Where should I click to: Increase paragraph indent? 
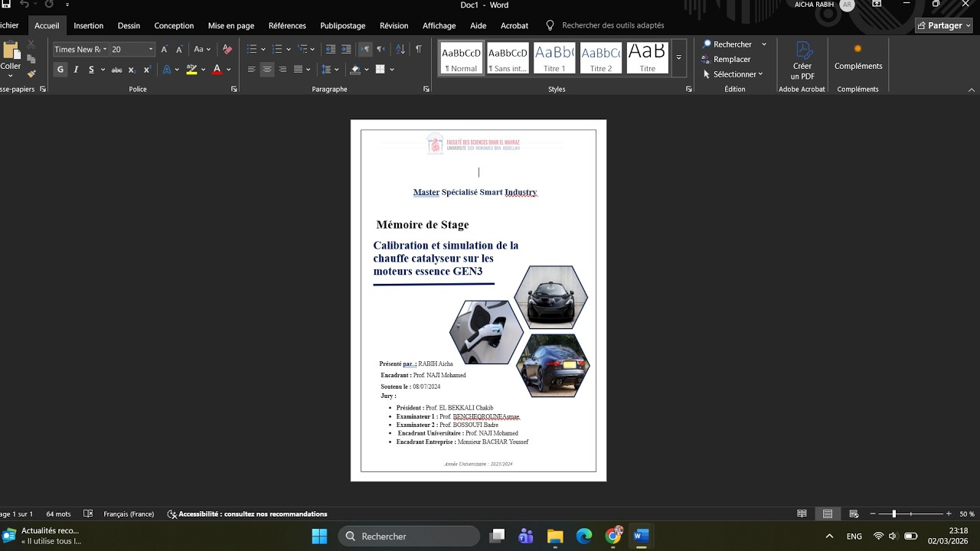coord(346,49)
